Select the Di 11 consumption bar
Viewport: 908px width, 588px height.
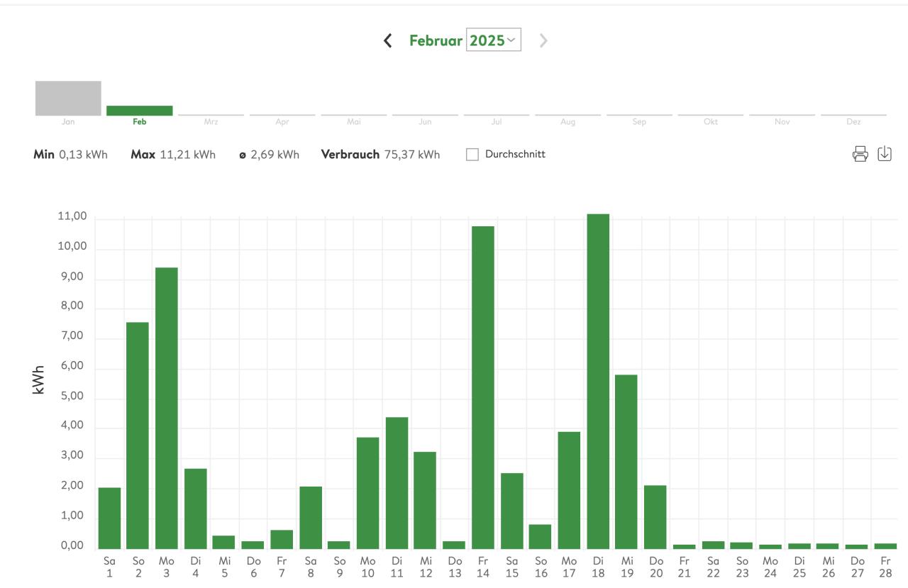397,483
